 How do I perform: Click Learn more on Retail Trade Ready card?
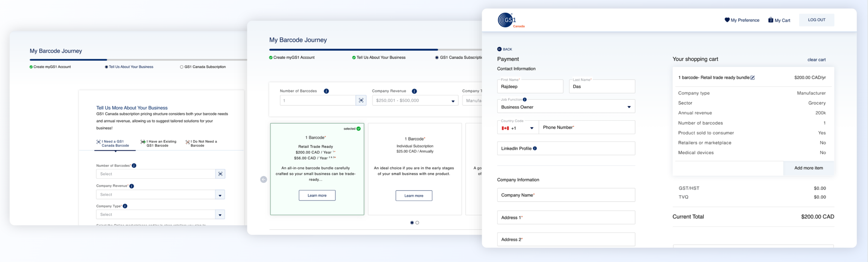(317, 195)
